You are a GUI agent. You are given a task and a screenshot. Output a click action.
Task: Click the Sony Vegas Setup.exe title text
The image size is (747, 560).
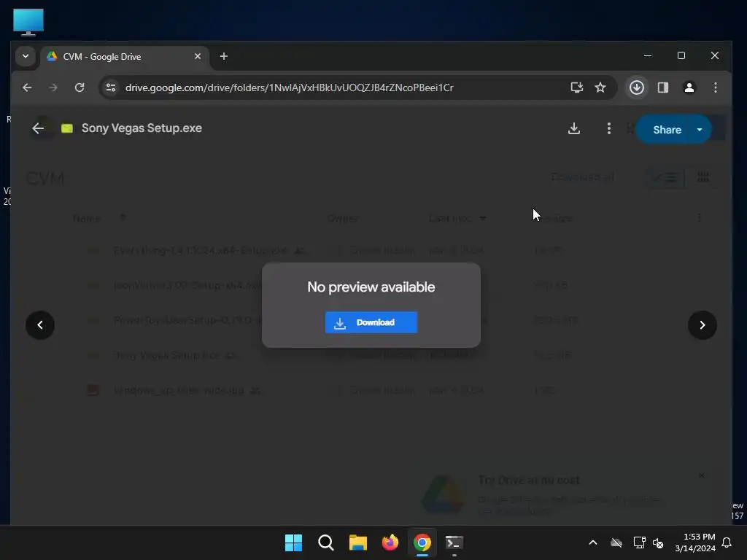(142, 128)
